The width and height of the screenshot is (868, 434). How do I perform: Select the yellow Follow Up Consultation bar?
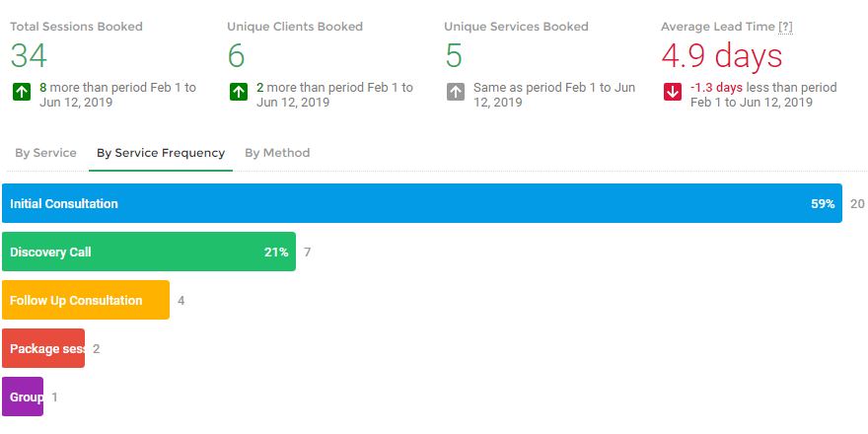[x=85, y=300]
